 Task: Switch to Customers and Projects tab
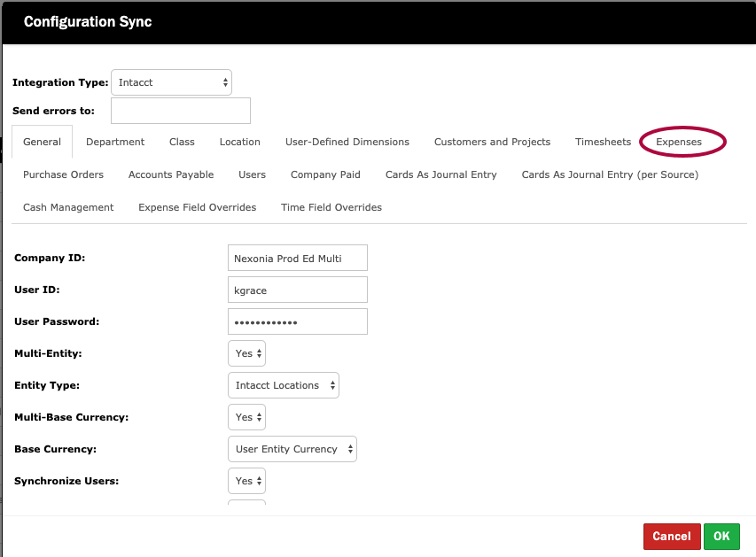pyautogui.click(x=492, y=142)
